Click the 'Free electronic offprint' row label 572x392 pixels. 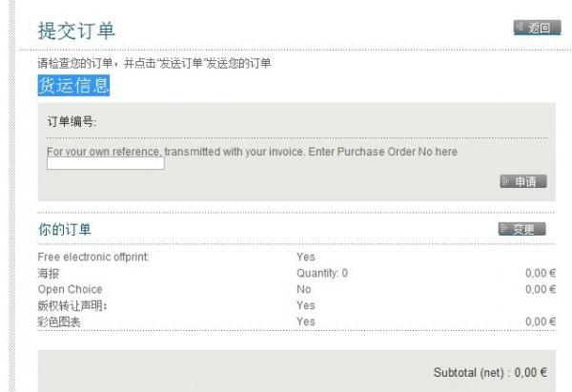click(93, 257)
